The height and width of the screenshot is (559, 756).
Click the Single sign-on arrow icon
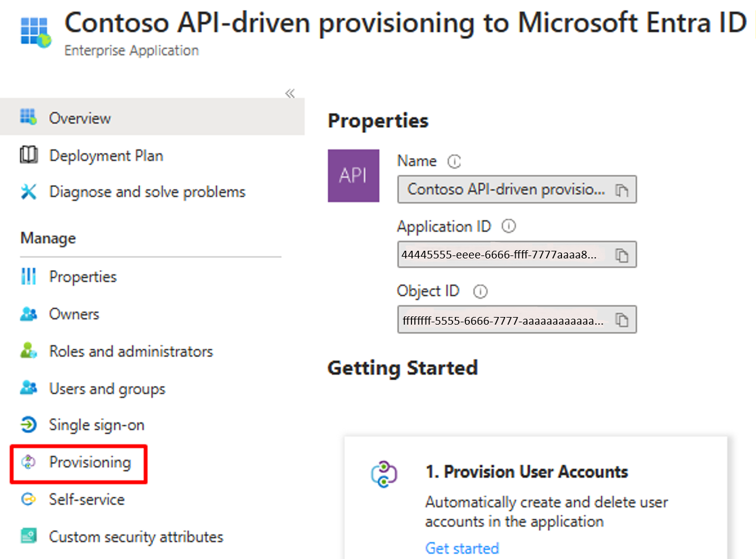click(x=29, y=424)
